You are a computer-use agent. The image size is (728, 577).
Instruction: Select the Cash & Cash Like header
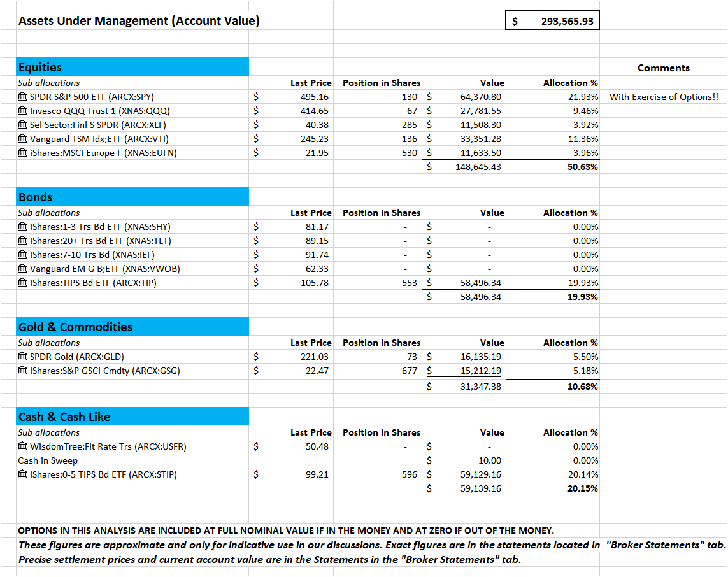click(x=132, y=417)
